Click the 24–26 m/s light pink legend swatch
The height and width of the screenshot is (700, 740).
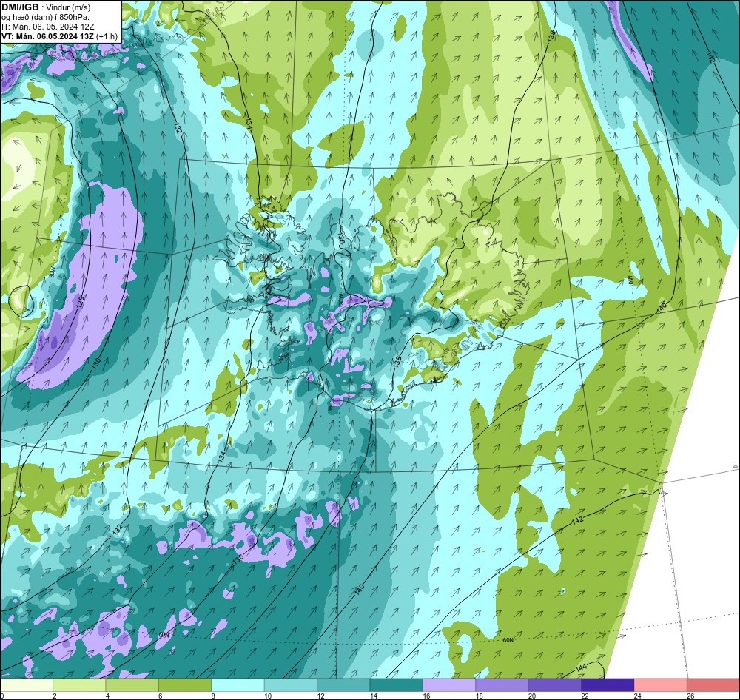coord(661,685)
